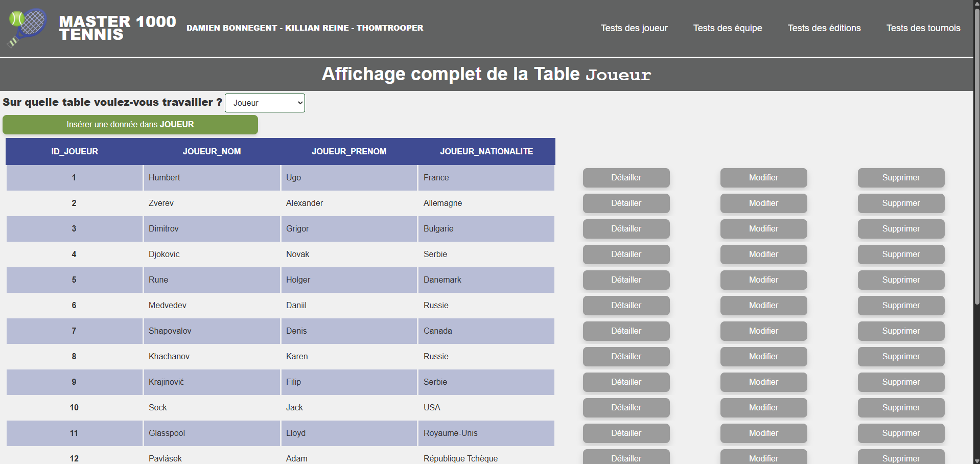Click the Bulgarie nationality cell
Screen dimensions: 980x464
(x=486, y=229)
